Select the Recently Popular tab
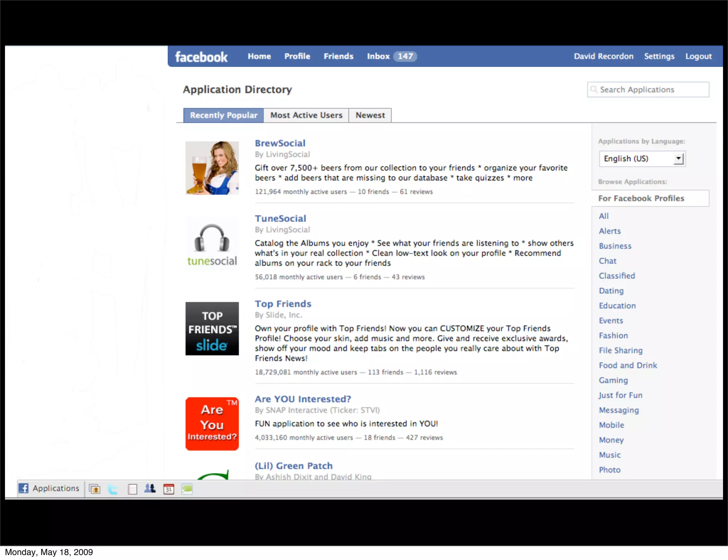The height and width of the screenshot is (560, 728). coord(224,115)
